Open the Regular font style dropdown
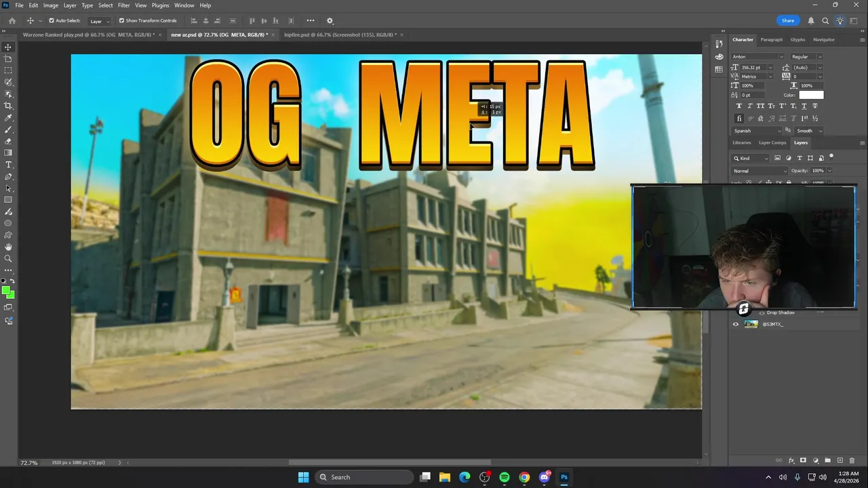This screenshot has width=868, height=488. (x=820, y=57)
